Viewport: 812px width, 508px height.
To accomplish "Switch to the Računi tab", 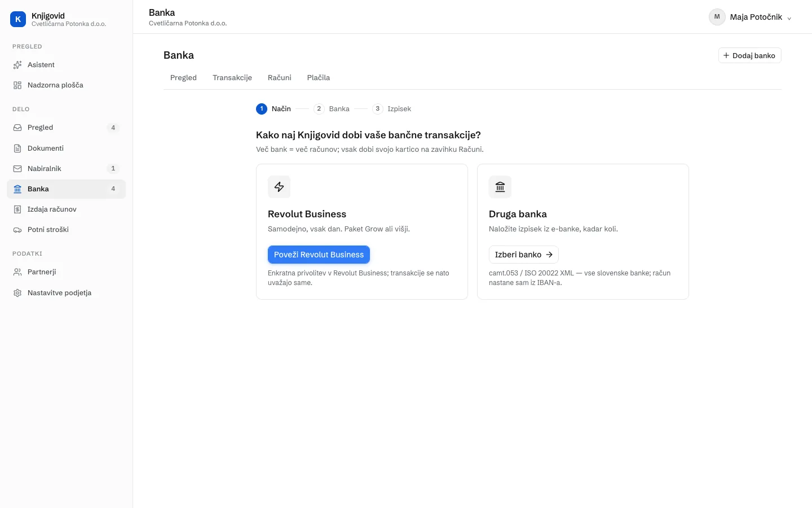I will pos(280,78).
